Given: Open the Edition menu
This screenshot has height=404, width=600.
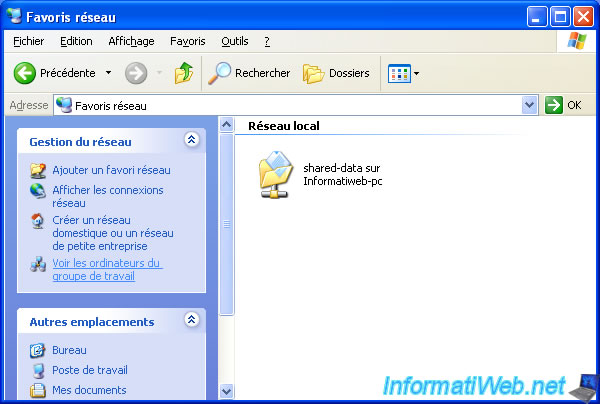Looking at the screenshot, I should point(76,41).
